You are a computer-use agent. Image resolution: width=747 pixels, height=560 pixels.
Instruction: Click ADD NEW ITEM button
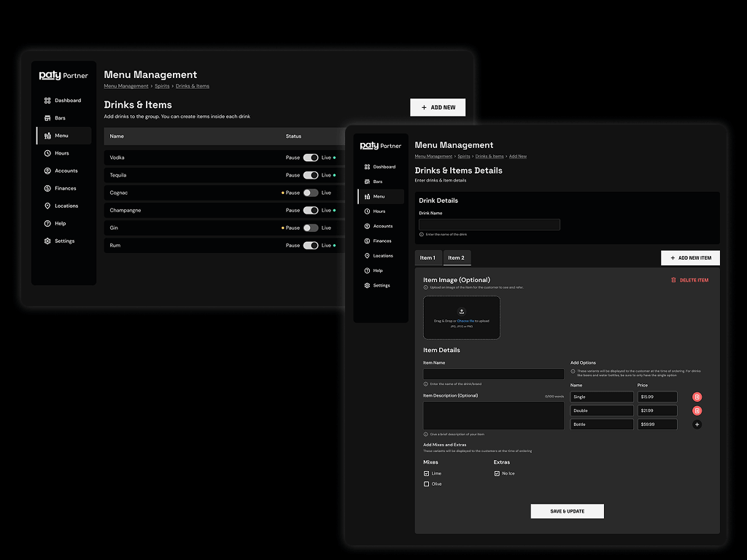pyautogui.click(x=690, y=257)
